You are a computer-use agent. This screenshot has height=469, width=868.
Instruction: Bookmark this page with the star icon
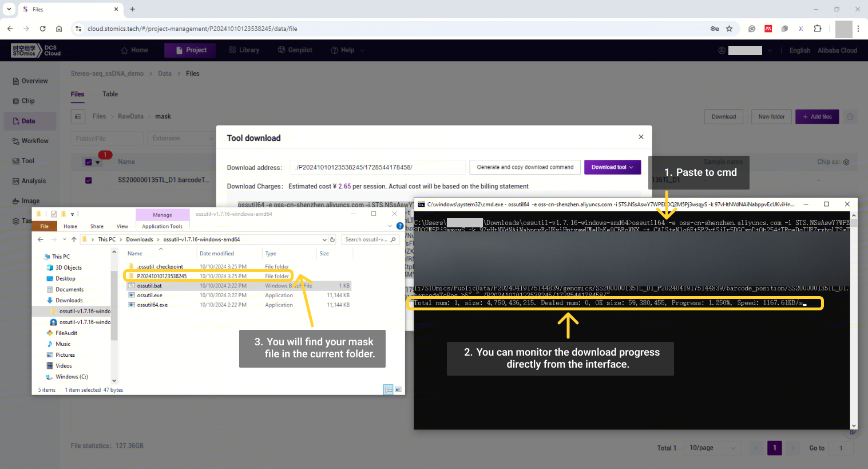point(729,29)
